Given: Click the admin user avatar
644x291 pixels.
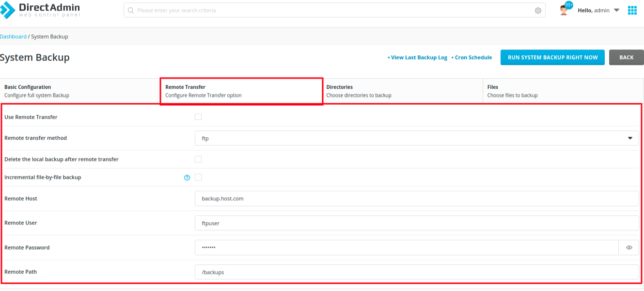Looking at the screenshot, I should (563, 11).
